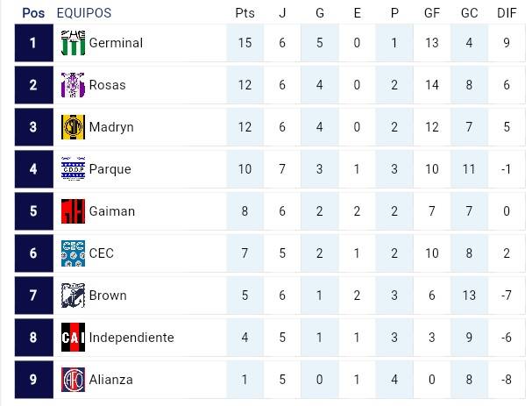The width and height of the screenshot is (532, 406).
Task: Select position 1 badge
Action: [x=33, y=43]
